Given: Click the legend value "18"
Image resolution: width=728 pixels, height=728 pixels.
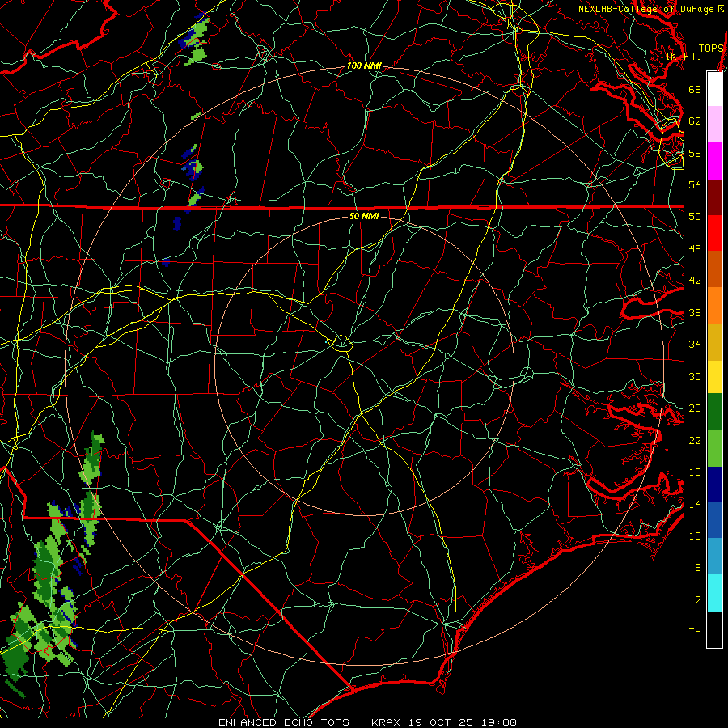Looking at the screenshot, I should (695, 472).
